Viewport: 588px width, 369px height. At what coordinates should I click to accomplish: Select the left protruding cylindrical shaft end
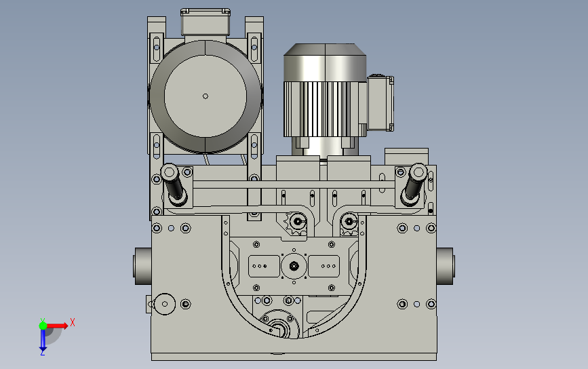click(x=142, y=266)
